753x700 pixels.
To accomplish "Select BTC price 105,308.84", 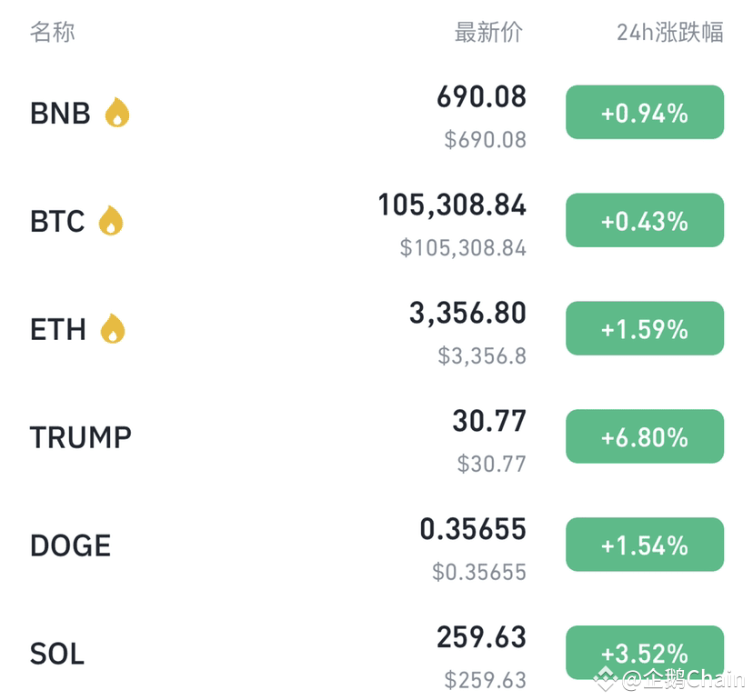I will (452, 205).
